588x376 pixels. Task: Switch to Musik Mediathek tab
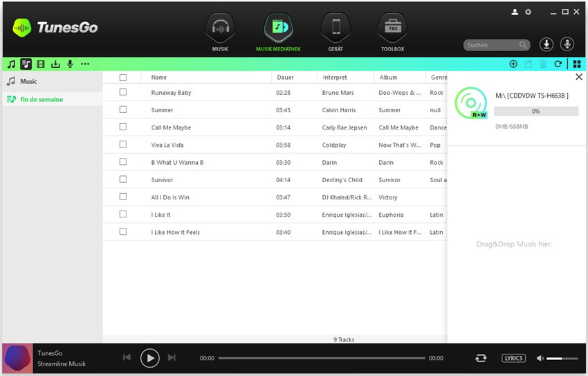click(278, 32)
